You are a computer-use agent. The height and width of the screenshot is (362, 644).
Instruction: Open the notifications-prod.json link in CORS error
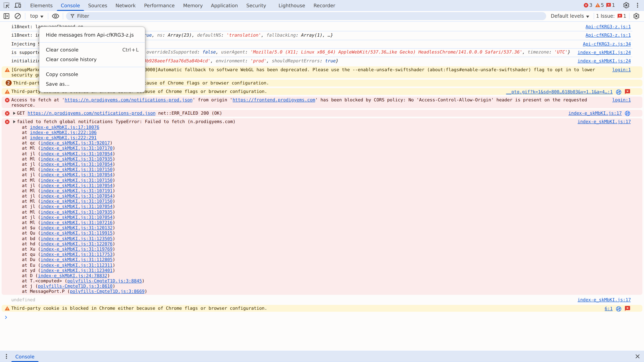pyautogui.click(x=129, y=100)
